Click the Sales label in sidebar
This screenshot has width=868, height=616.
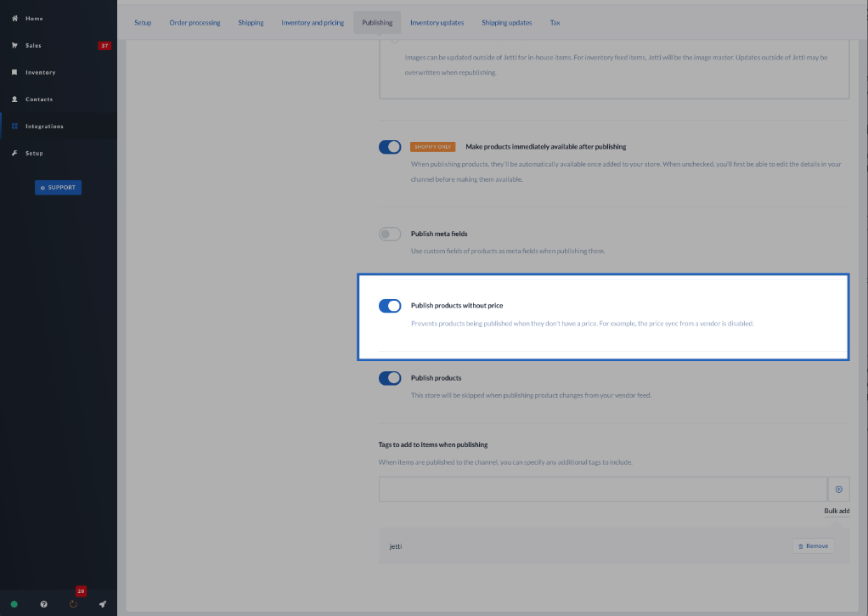pyautogui.click(x=33, y=45)
